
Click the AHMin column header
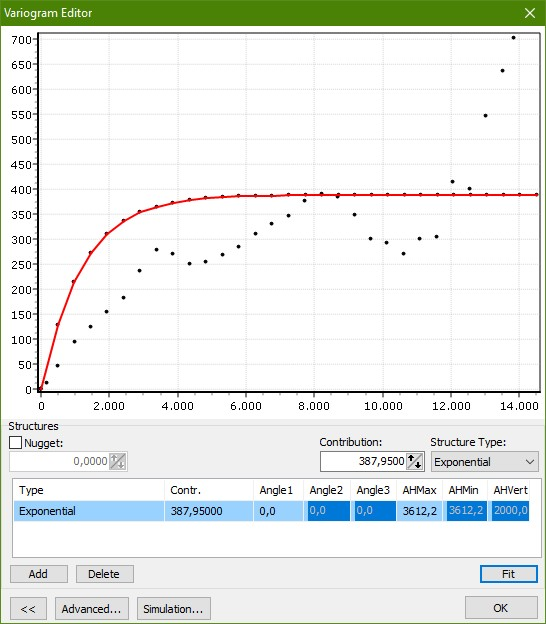coord(464,490)
